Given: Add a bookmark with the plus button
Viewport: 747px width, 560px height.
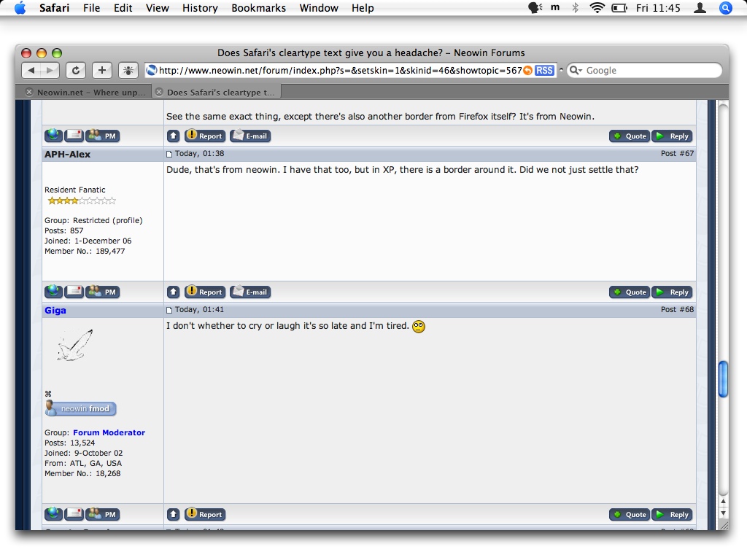Looking at the screenshot, I should [102, 71].
